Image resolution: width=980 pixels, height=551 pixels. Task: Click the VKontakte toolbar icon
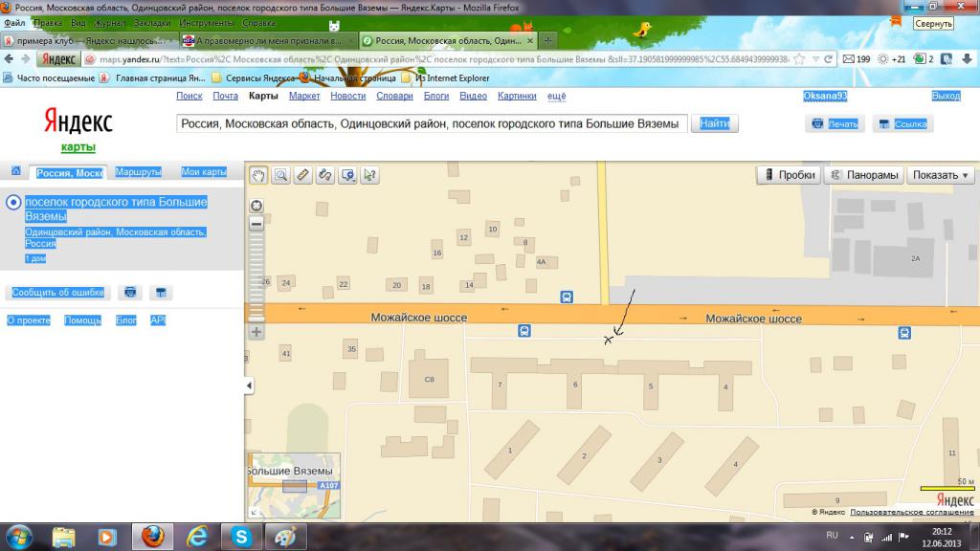(x=947, y=58)
